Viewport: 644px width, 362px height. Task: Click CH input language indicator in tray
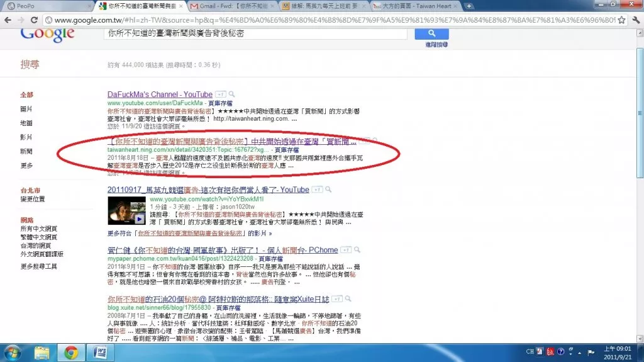coord(530,352)
